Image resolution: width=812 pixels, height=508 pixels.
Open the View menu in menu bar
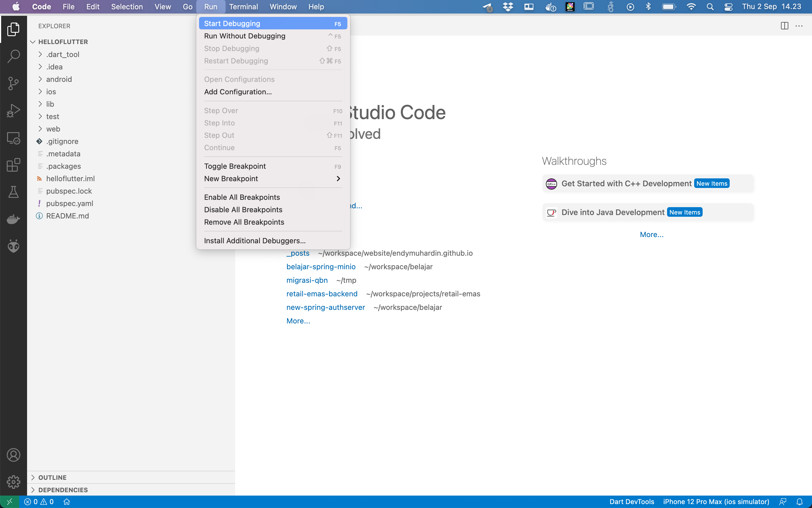[163, 7]
